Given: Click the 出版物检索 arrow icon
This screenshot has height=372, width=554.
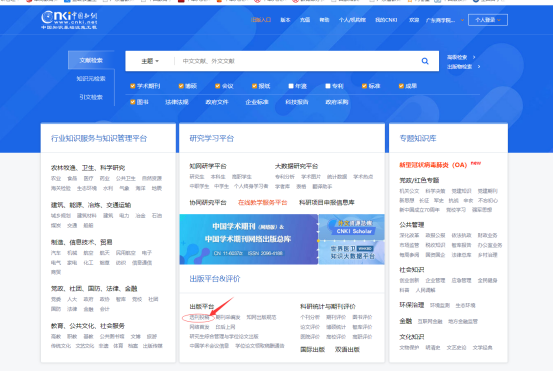Looking at the screenshot, I should [x=479, y=66].
